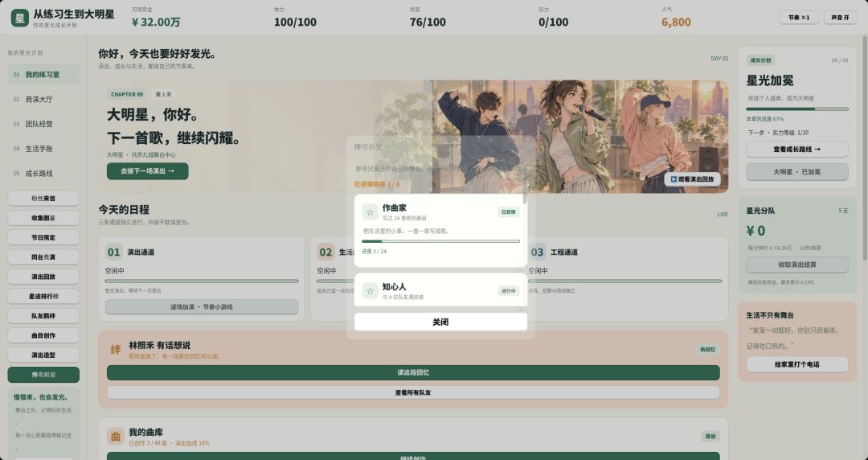Image resolution: width=868 pixels, height=460 pixels.
Task: Open 队友羁绊 from the sidebar
Action: (43, 316)
